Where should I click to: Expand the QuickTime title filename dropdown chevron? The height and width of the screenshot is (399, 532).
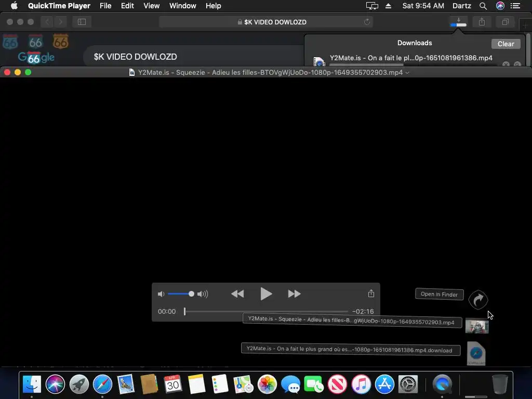[x=407, y=73]
